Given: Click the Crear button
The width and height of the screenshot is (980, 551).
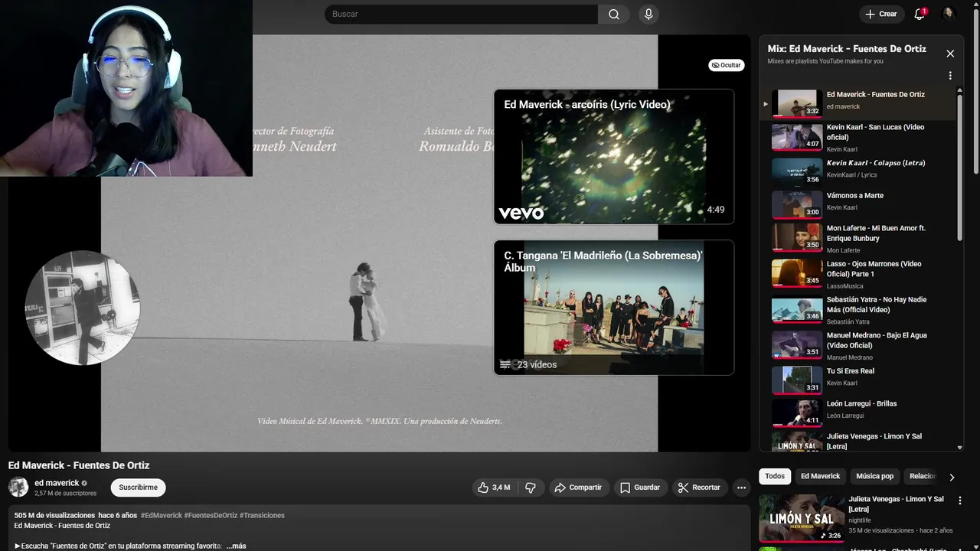Looking at the screenshot, I should pyautogui.click(x=880, y=14).
